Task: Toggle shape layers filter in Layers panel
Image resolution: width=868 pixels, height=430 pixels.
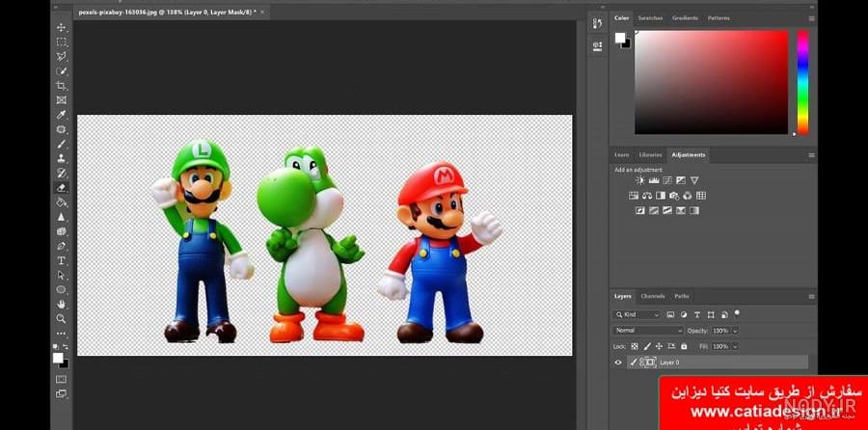Action: click(711, 314)
